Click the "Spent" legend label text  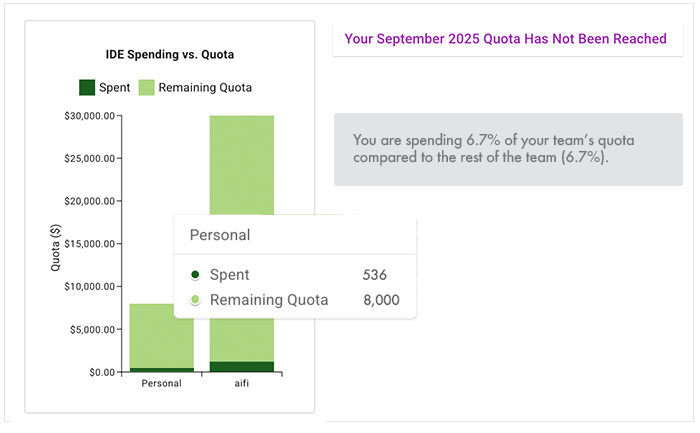(x=115, y=88)
